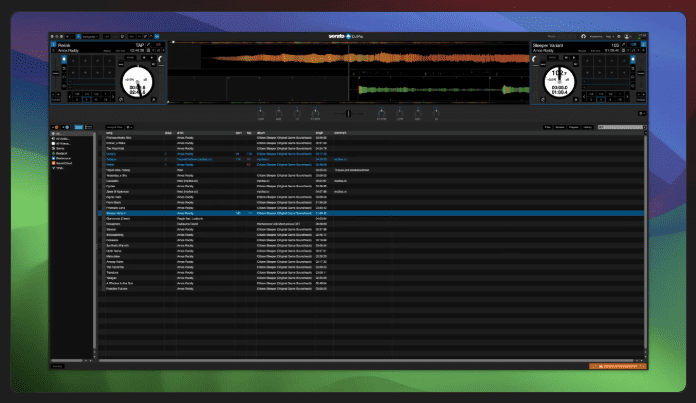This screenshot has height=403, width=696.
Task: Open My Serato in the top bar
Action: 596,36
